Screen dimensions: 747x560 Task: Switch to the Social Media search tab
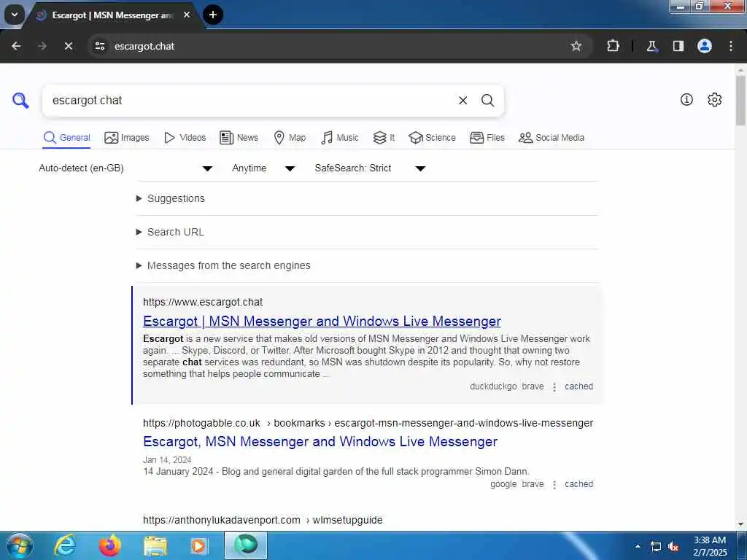551,138
